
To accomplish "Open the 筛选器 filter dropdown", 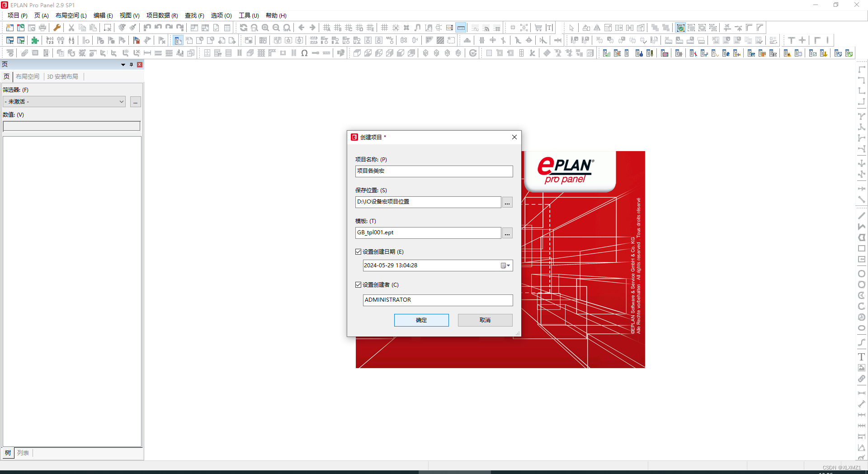I will [122, 102].
